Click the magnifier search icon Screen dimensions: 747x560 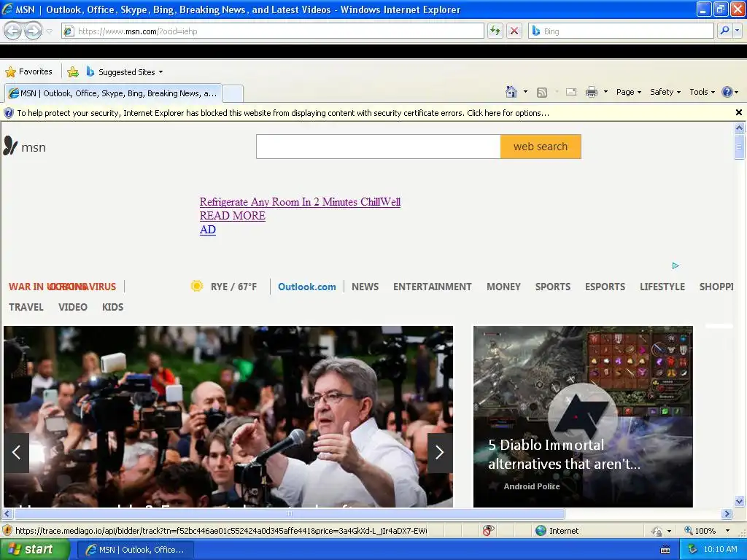(724, 31)
